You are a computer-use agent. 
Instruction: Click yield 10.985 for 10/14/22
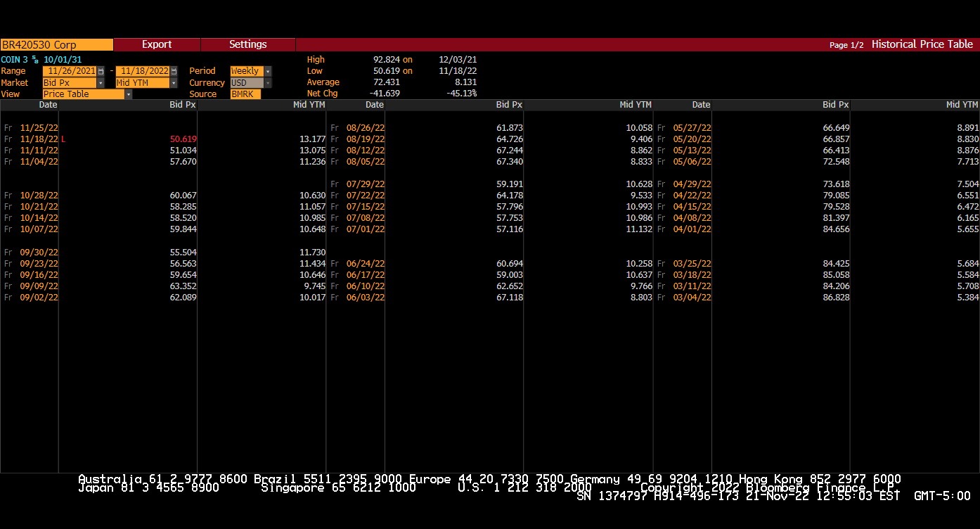pos(313,218)
